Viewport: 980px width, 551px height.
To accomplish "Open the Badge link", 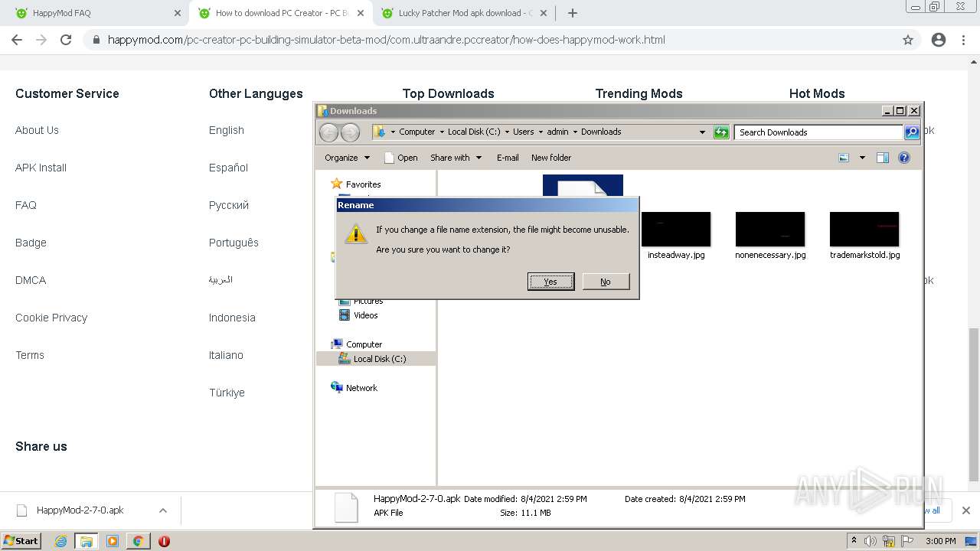I will pos(31,243).
